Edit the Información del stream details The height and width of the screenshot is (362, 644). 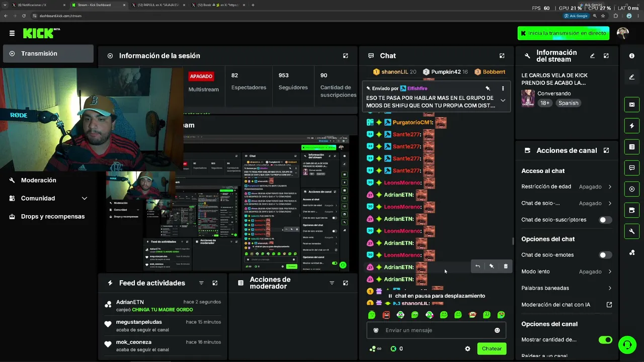click(592, 56)
